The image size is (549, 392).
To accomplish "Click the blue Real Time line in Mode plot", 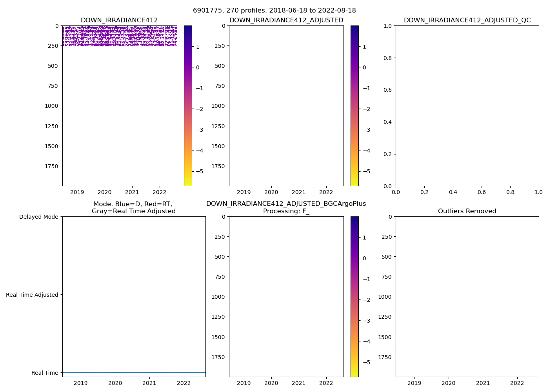I will [134, 372].
